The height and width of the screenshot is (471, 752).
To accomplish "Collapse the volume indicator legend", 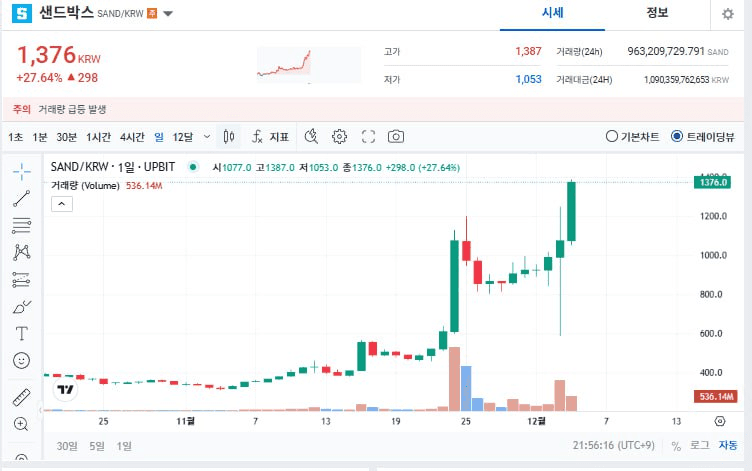I will tap(62, 204).
